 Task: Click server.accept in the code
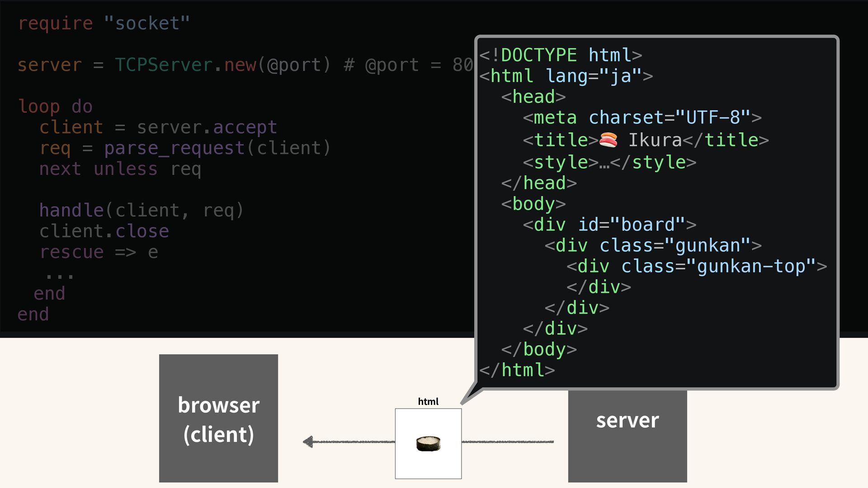click(207, 127)
